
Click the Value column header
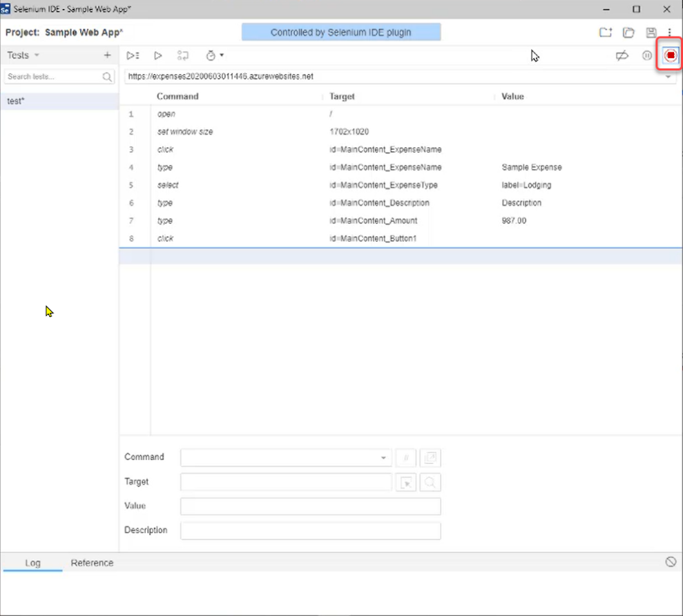512,96
